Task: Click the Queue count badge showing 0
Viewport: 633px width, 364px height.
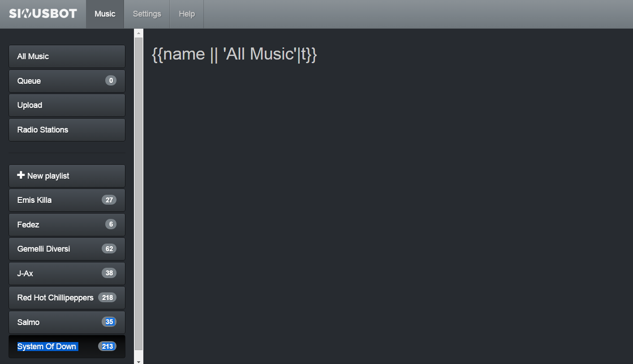Action: click(x=111, y=81)
